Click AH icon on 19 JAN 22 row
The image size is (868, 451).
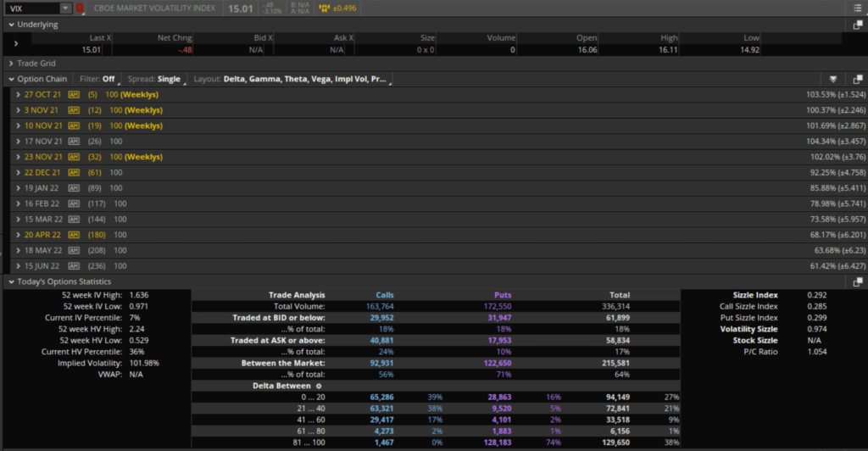(74, 188)
